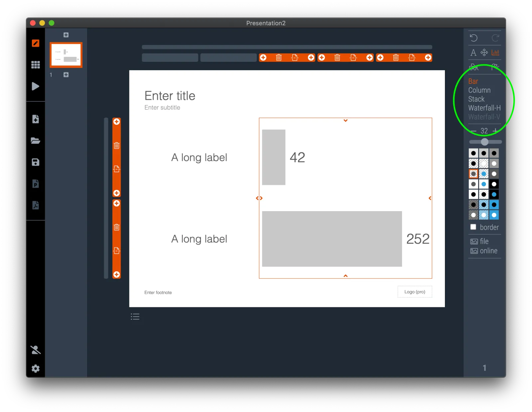Add a row above the first row
Screen dimensions: 532x412
point(116,122)
